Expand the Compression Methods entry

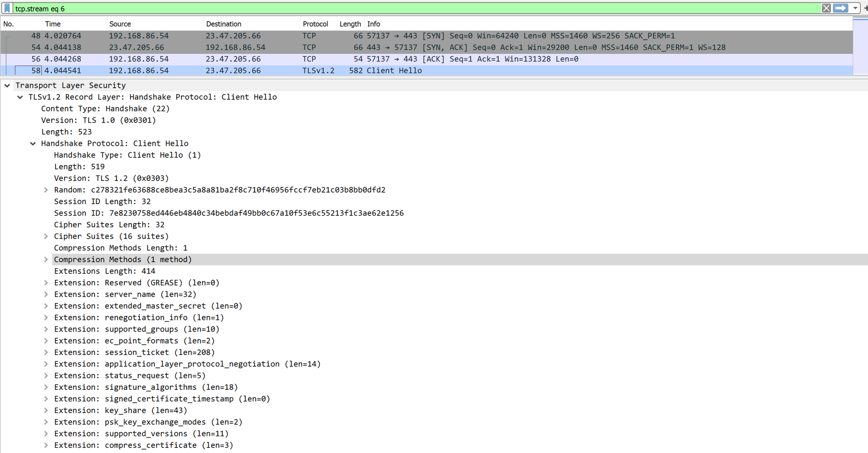(46, 259)
